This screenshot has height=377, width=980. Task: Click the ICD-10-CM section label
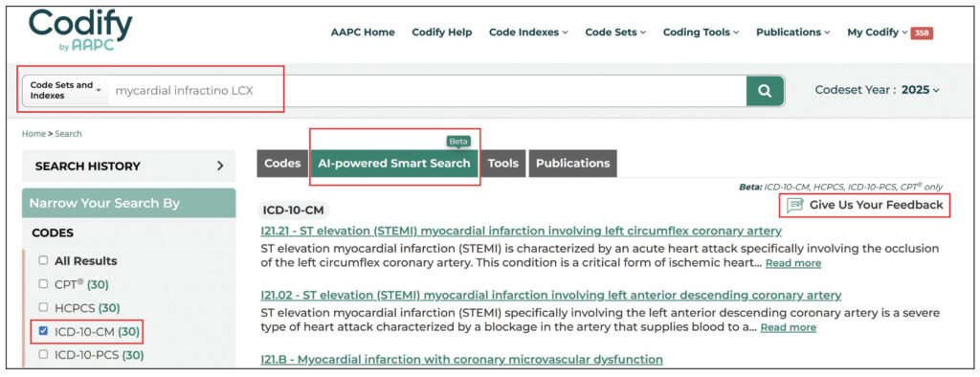(293, 211)
